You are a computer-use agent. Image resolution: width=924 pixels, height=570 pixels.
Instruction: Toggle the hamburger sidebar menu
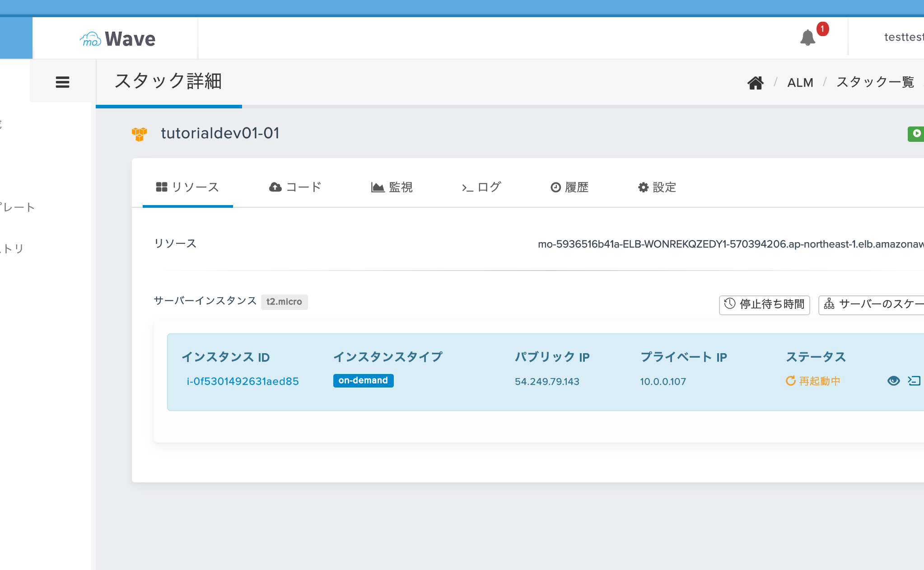tap(62, 82)
